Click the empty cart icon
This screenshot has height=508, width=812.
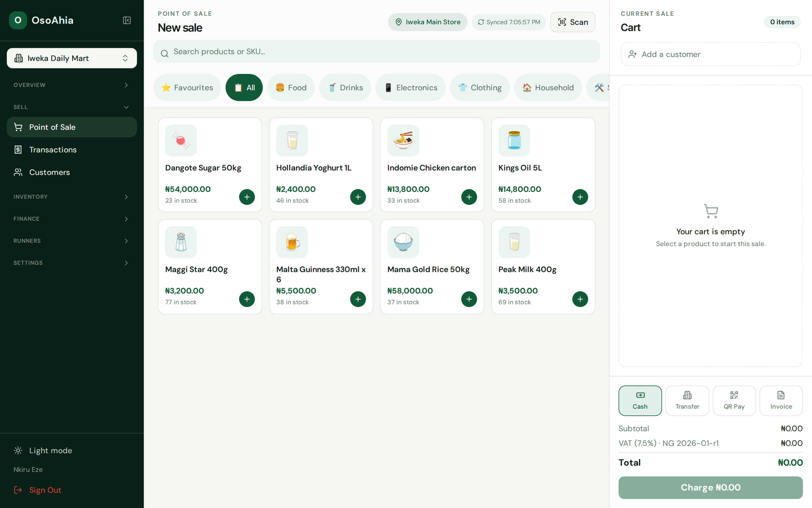pyautogui.click(x=711, y=211)
